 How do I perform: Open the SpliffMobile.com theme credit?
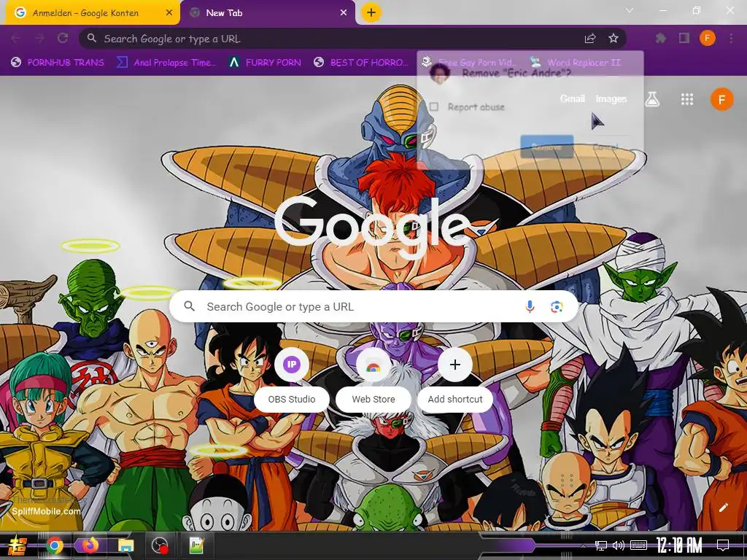pyautogui.click(x=46, y=511)
